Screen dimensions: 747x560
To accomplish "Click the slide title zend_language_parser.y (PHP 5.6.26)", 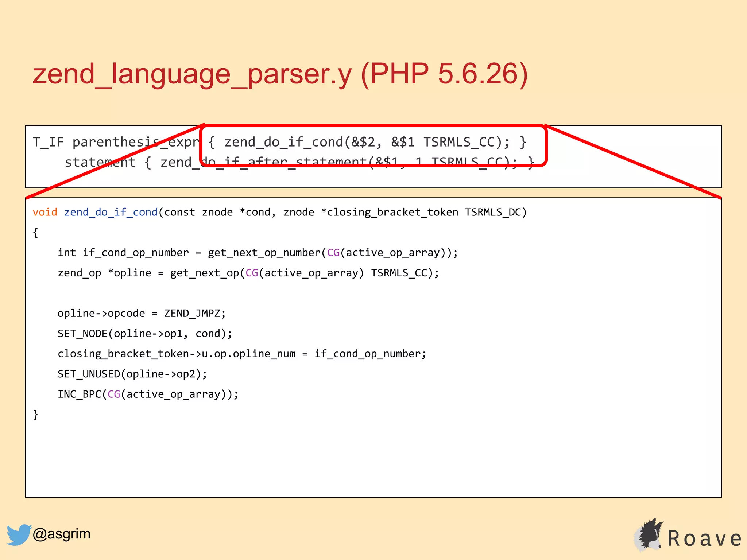I will (280, 74).
